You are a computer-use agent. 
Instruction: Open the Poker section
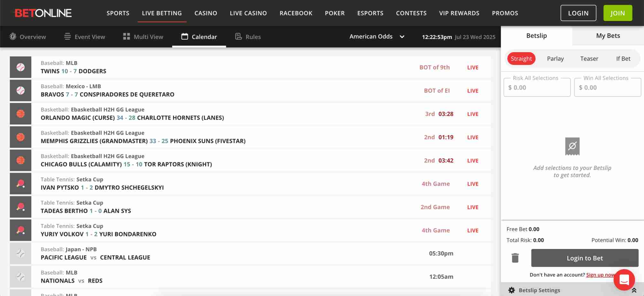(335, 13)
